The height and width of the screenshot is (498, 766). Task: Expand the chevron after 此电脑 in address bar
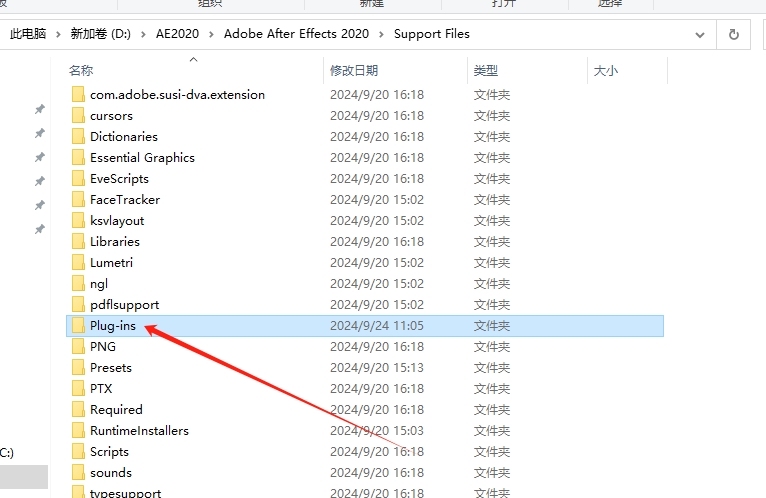pyautogui.click(x=58, y=34)
